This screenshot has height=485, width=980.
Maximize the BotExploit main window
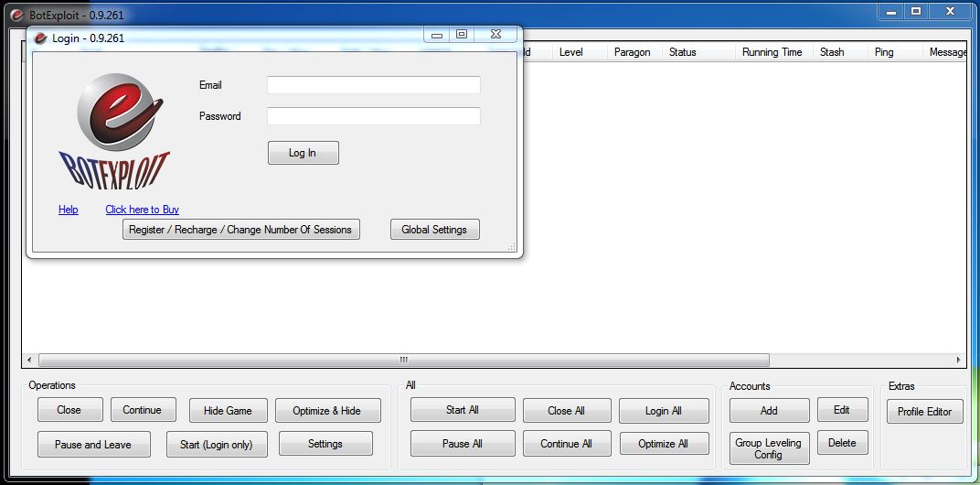[x=916, y=12]
